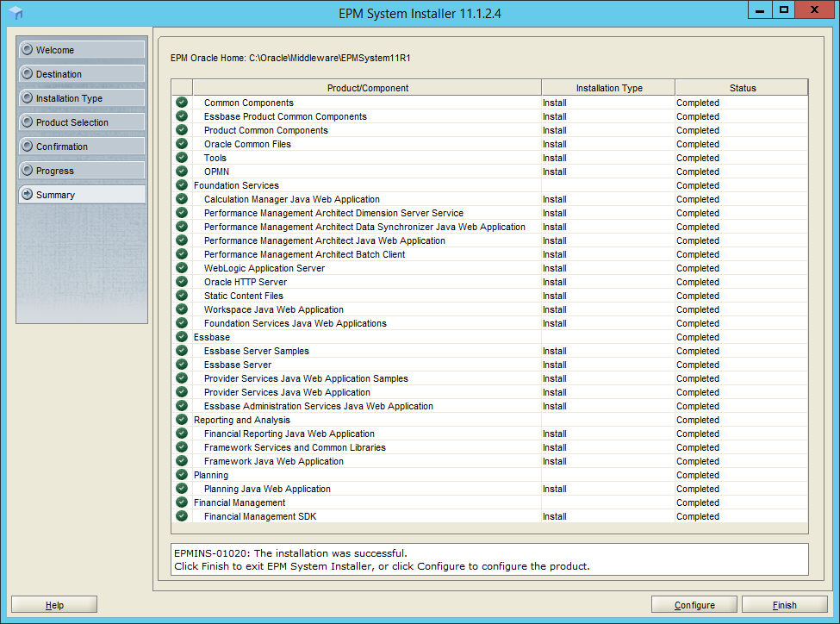Click the green check icon for the Essbase group row
Screen dimensions: 840x624
coord(182,337)
